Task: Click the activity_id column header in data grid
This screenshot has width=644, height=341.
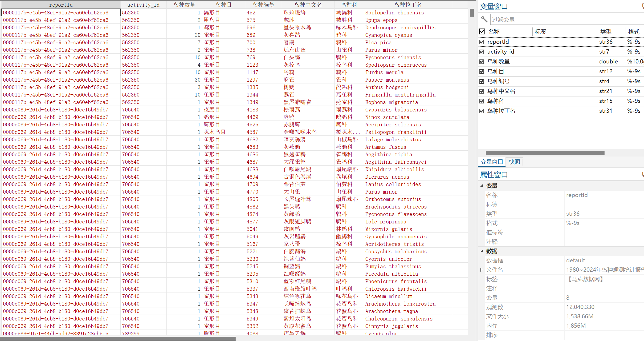Action: (x=143, y=5)
